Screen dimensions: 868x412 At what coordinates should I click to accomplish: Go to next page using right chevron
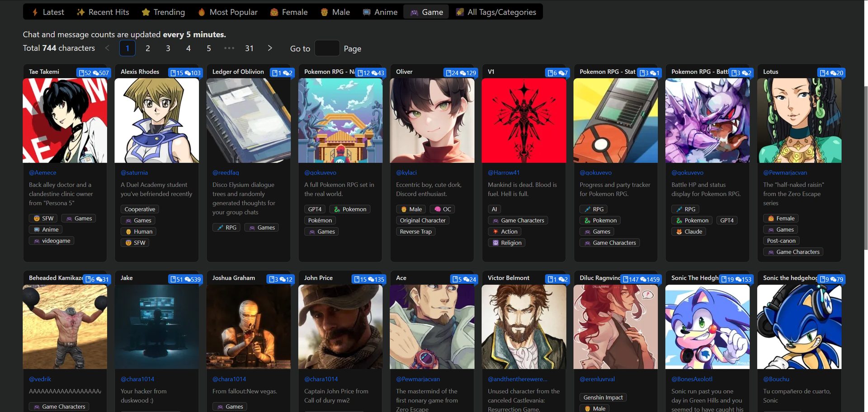(270, 48)
